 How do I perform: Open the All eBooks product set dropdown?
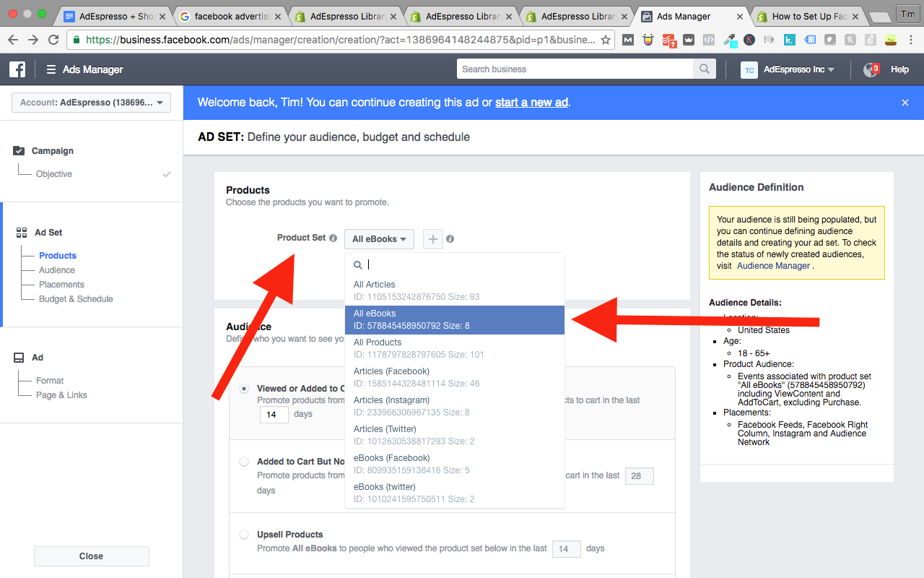pyautogui.click(x=380, y=239)
